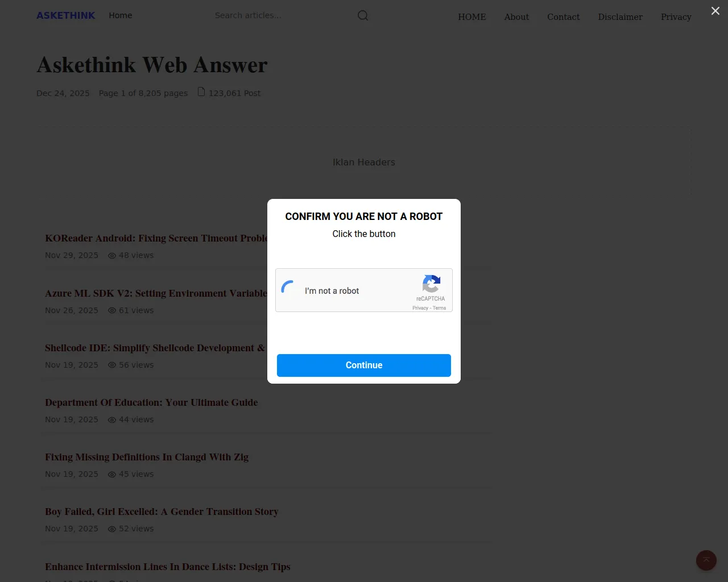Click the blue Continue button
This screenshot has height=582, width=728.
(x=364, y=365)
